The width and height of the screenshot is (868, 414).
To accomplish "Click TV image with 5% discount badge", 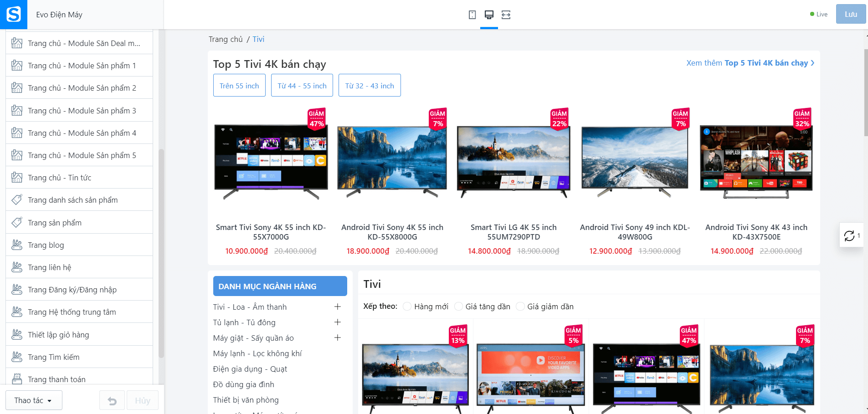I will [x=531, y=378].
